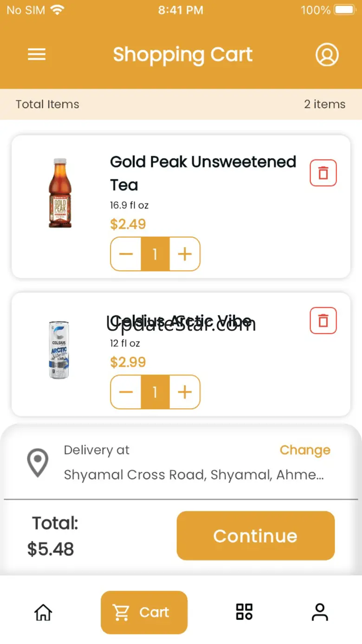Screen dimensions: 362x644
Task: Decrease Celsius Arctic Vibe quantity
Action: (126, 392)
